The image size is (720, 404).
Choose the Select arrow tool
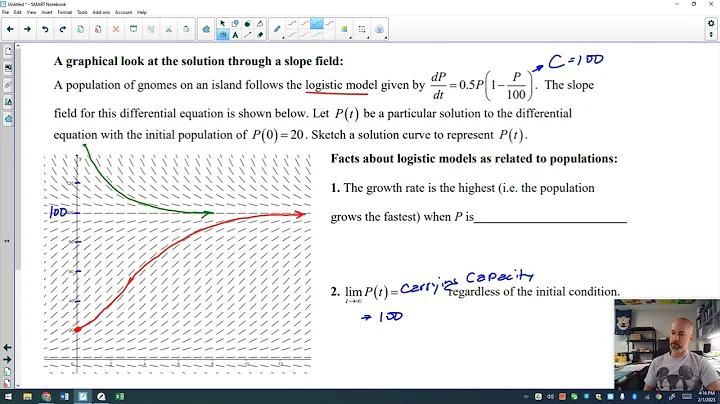coord(223,23)
